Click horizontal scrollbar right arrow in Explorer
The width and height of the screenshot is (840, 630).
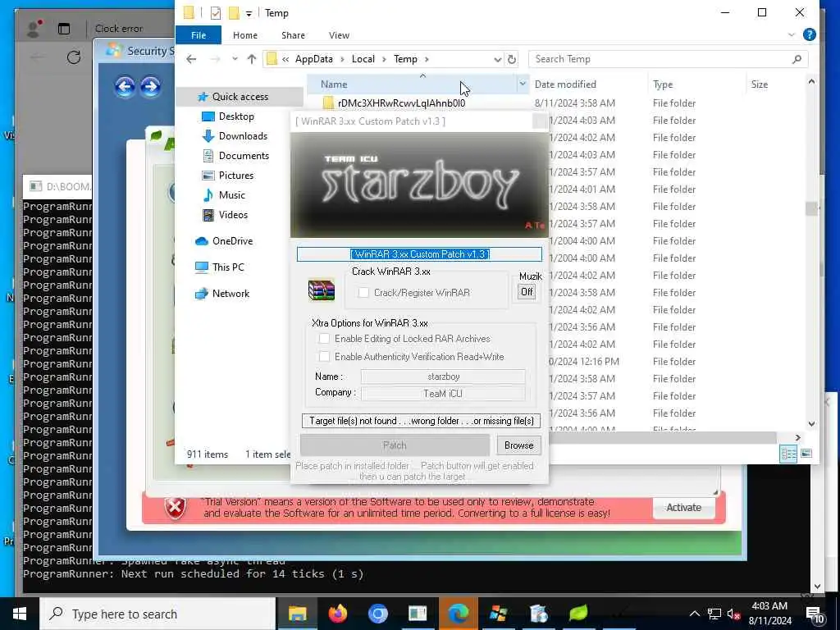point(797,438)
